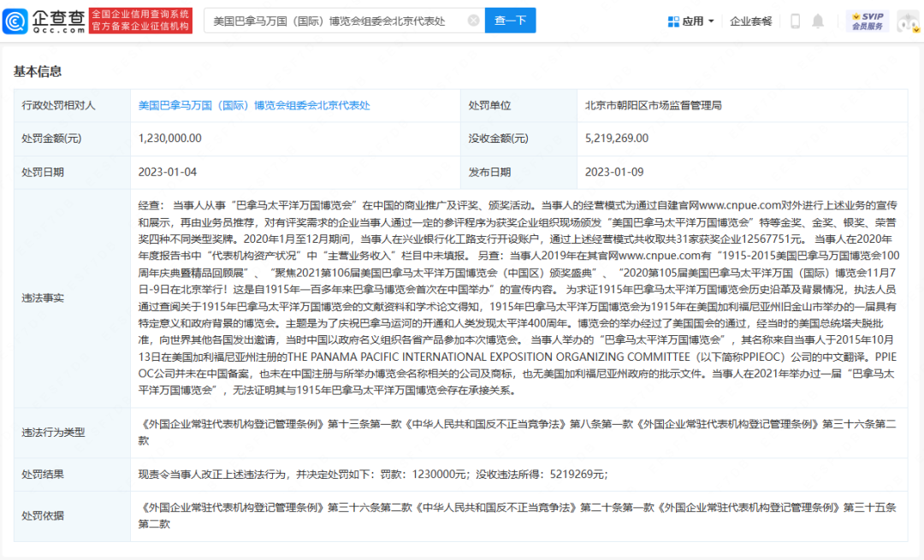Select the 处罚依据 statute text
The image size is (924, 560).
pyautogui.click(x=518, y=516)
